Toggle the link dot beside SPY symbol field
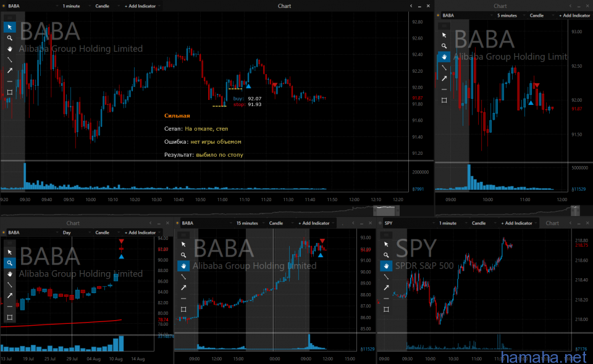This screenshot has height=364, width=593. pyautogui.click(x=381, y=223)
